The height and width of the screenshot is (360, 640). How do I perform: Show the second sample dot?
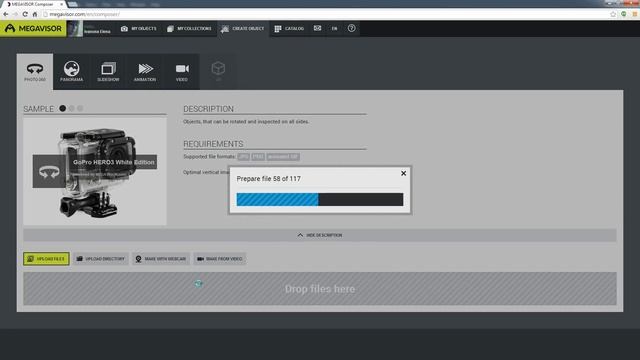pyautogui.click(x=71, y=108)
